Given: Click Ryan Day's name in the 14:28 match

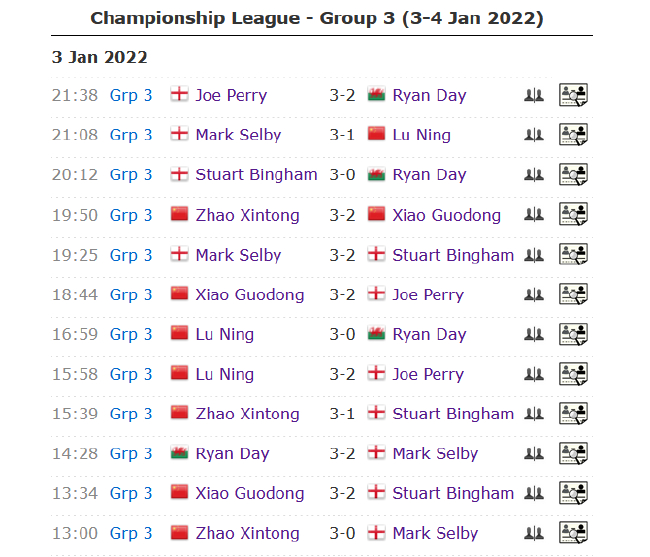Looking at the screenshot, I should [x=232, y=453].
